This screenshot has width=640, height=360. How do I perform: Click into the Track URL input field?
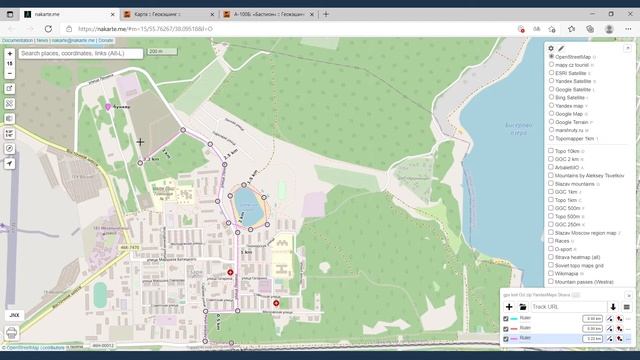(x=569, y=307)
